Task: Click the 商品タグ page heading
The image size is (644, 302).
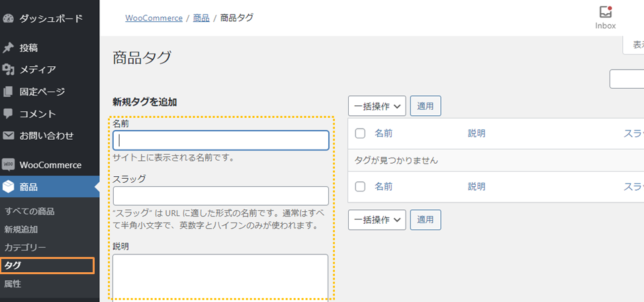Action: 142,58
